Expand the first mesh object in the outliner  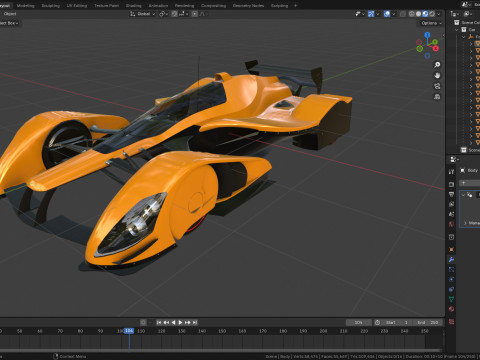click(471, 44)
